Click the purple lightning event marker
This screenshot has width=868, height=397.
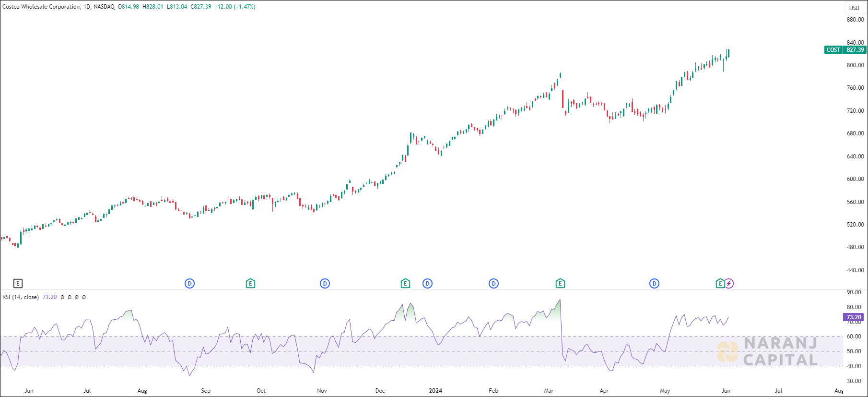[x=729, y=284]
